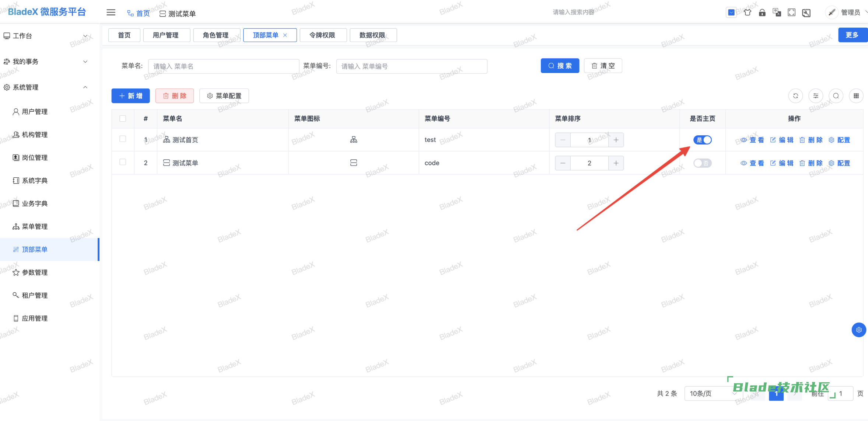This screenshot has height=421, width=868.
Task: Click 编辑 link for 测试菜单 row
Action: coord(782,163)
